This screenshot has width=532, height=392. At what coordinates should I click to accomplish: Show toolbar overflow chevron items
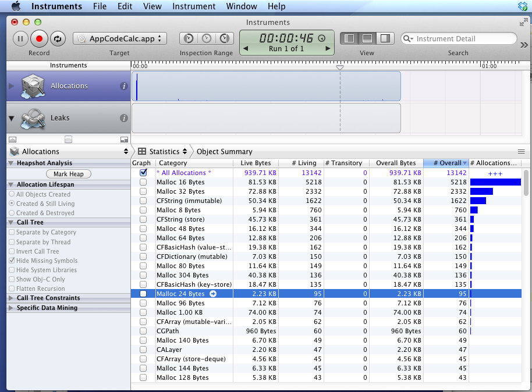click(524, 45)
